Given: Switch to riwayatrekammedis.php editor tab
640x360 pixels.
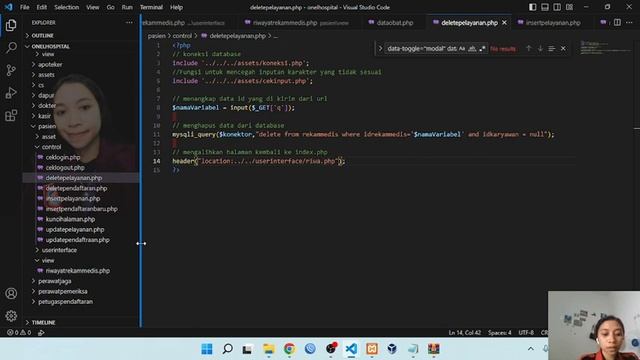Looking at the screenshot, I should tap(300, 22).
